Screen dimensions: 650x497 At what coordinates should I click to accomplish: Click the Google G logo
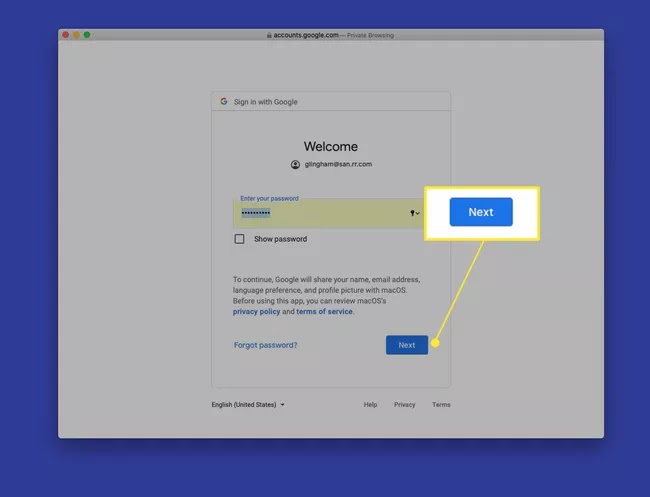224,101
